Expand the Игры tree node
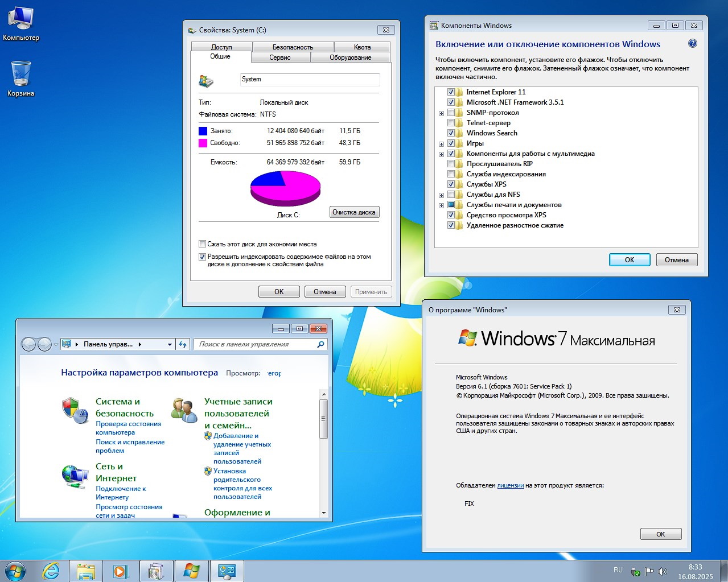Image resolution: width=728 pixels, height=582 pixels. point(441,144)
